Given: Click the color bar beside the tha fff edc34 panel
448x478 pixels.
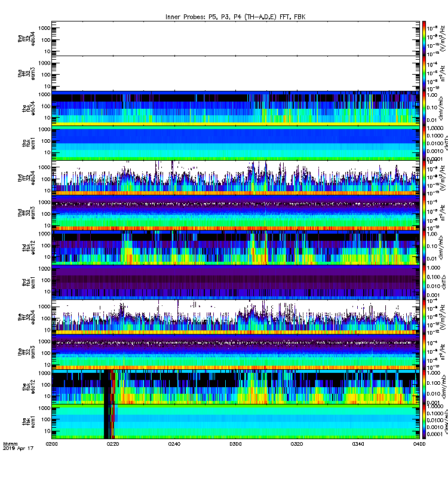Looking at the screenshot, I should click(424, 38).
